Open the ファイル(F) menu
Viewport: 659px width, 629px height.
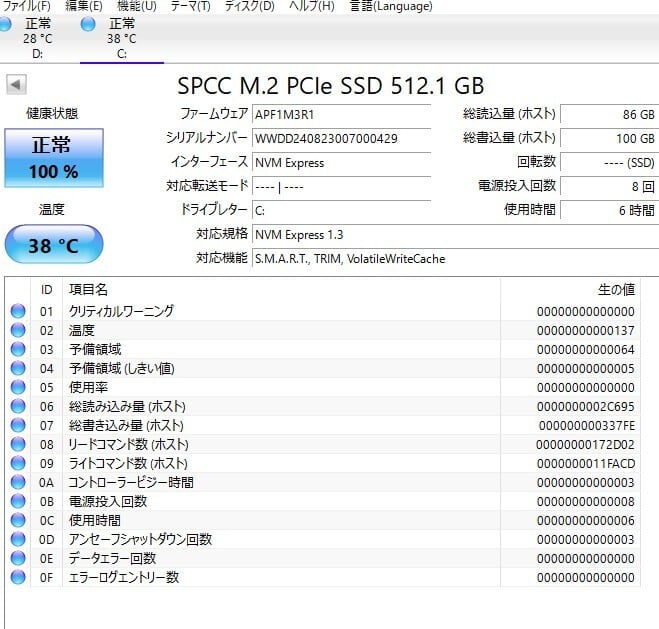[27, 6]
